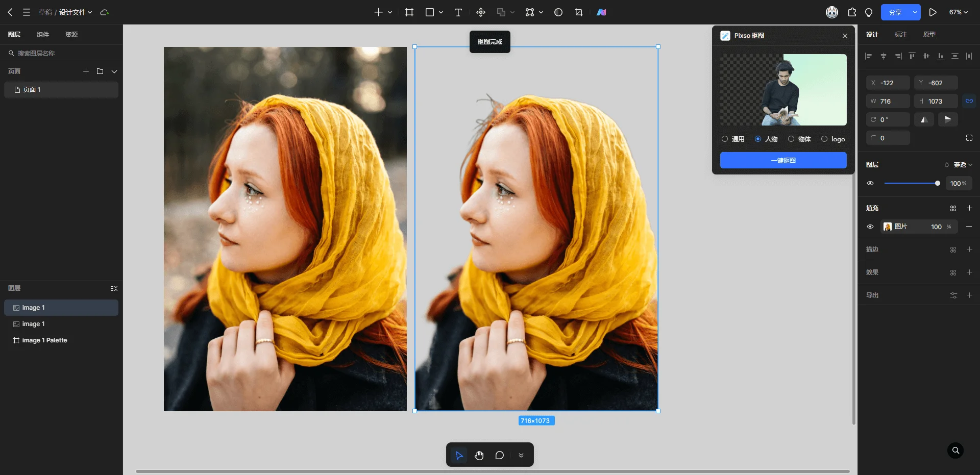This screenshot has width=980, height=475.
Task: Select the comment tool in bottom bar
Action: pyautogui.click(x=499, y=455)
